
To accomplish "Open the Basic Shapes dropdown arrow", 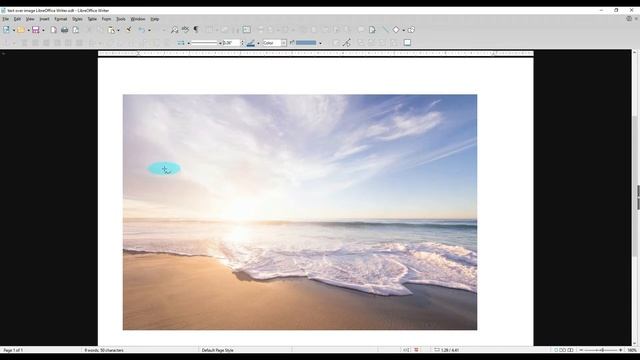I will click(x=403, y=30).
